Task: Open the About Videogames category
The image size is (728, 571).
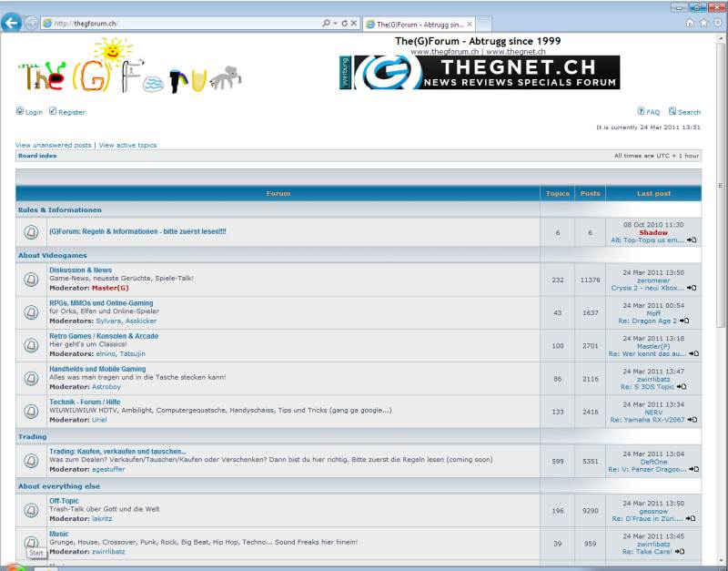Action: (x=53, y=256)
